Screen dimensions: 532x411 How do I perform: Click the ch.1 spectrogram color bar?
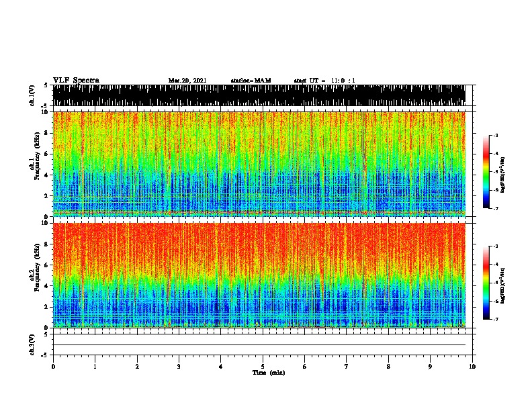(x=486, y=172)
